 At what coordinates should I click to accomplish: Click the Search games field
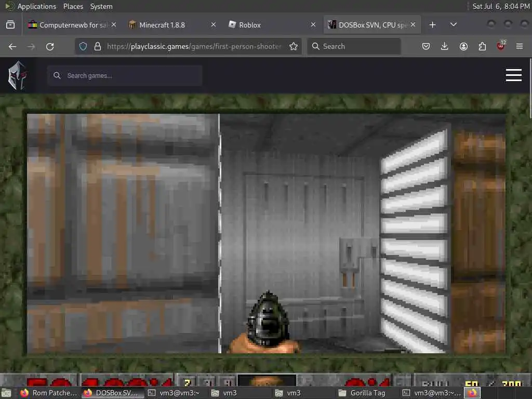tap(125, 76)
